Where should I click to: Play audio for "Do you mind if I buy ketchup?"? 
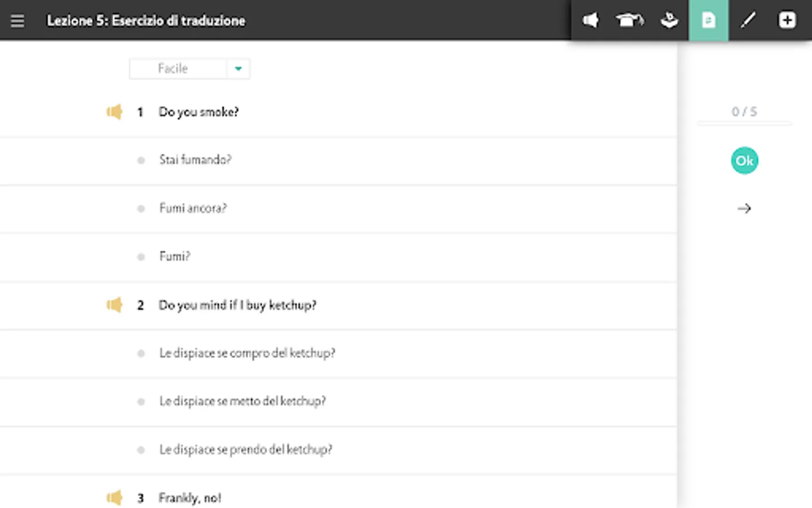(114, 305)
